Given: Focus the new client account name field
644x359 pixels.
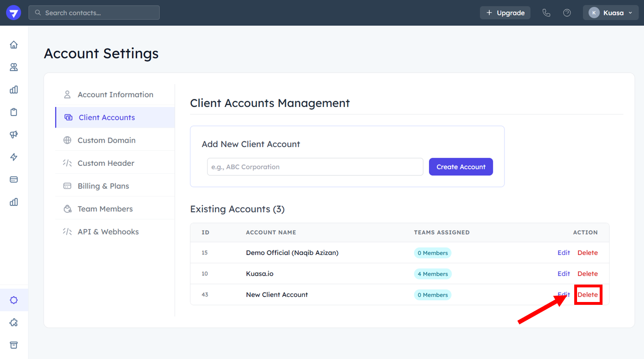Looking at the screenshot, I should (315, 167).
